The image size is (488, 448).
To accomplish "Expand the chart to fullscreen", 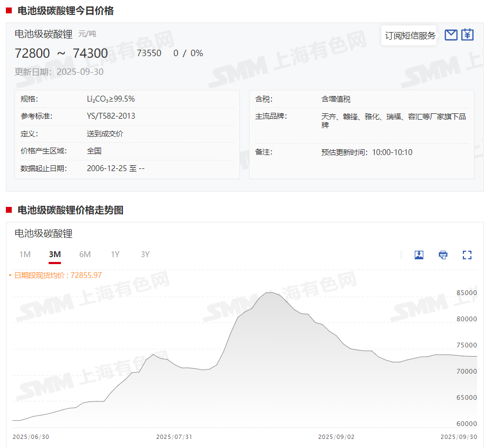I will click(467, 255).
